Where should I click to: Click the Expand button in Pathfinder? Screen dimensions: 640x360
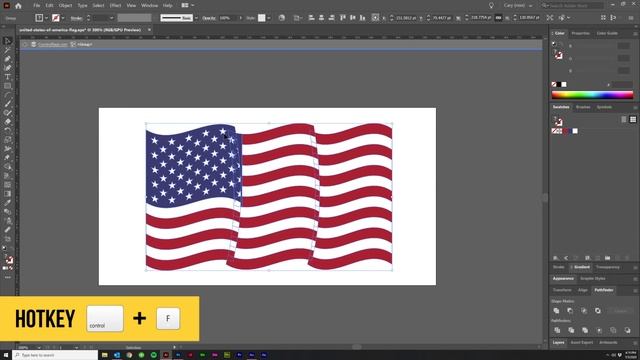(x=620, y=311)
